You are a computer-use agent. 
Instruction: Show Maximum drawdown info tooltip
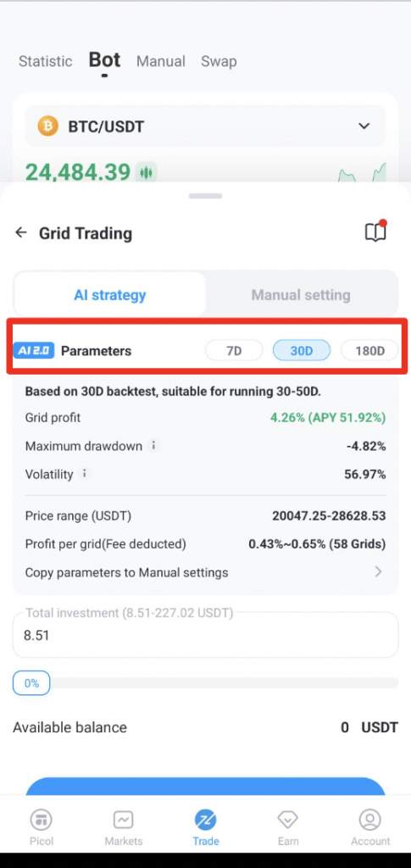(x=153, y=446)
